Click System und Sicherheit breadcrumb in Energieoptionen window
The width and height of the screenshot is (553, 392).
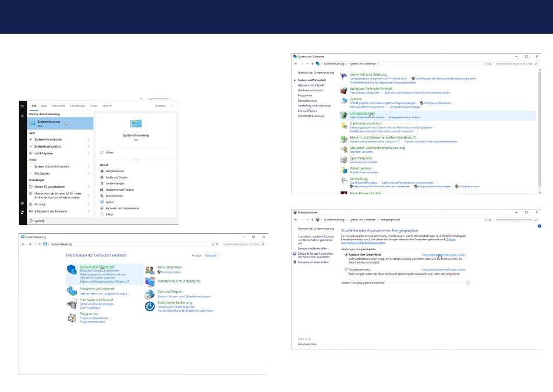(x=362, y=220)
